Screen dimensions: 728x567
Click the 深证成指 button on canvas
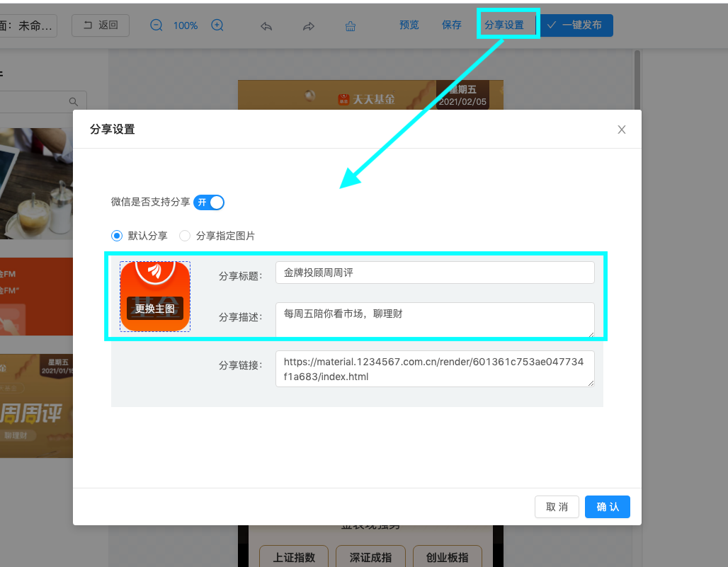(x=370, y=556)
